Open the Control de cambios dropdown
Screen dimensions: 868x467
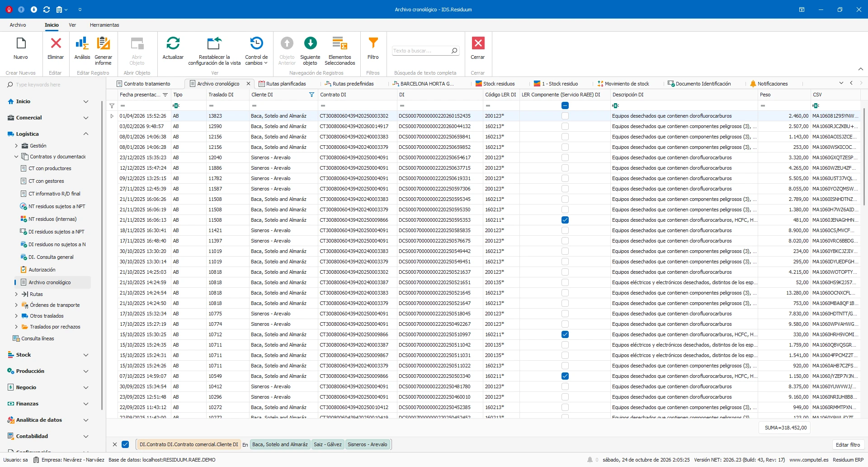pos(256,52)
